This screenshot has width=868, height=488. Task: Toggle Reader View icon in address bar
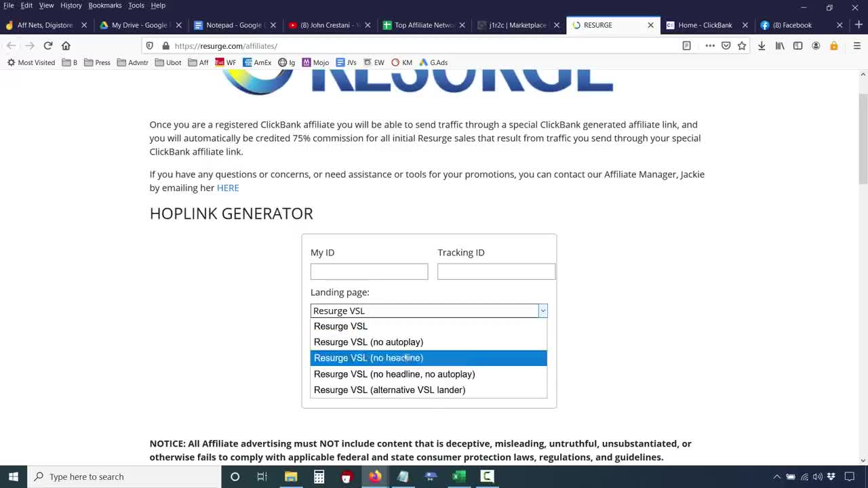coord(686,45)
